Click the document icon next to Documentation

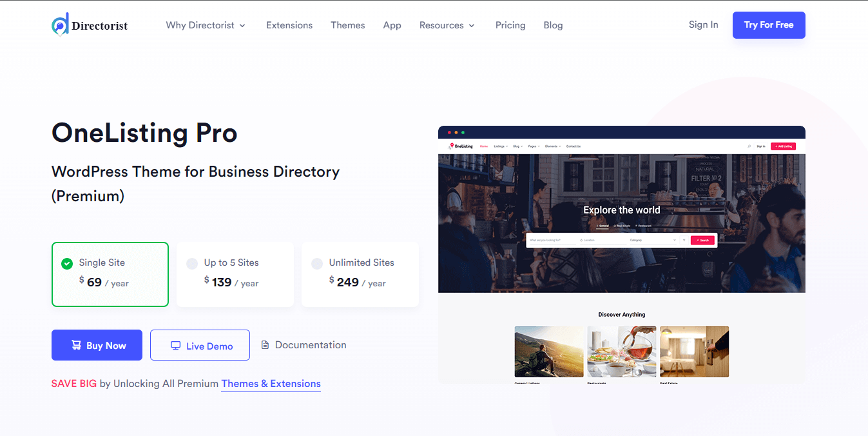(x=265, y=344)
